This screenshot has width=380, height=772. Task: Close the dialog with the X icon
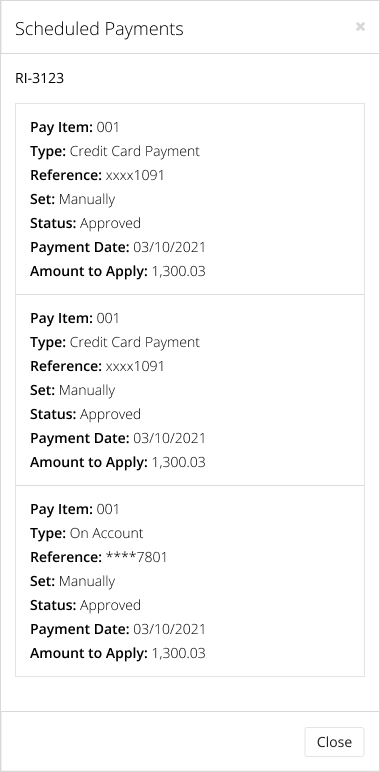360,27
